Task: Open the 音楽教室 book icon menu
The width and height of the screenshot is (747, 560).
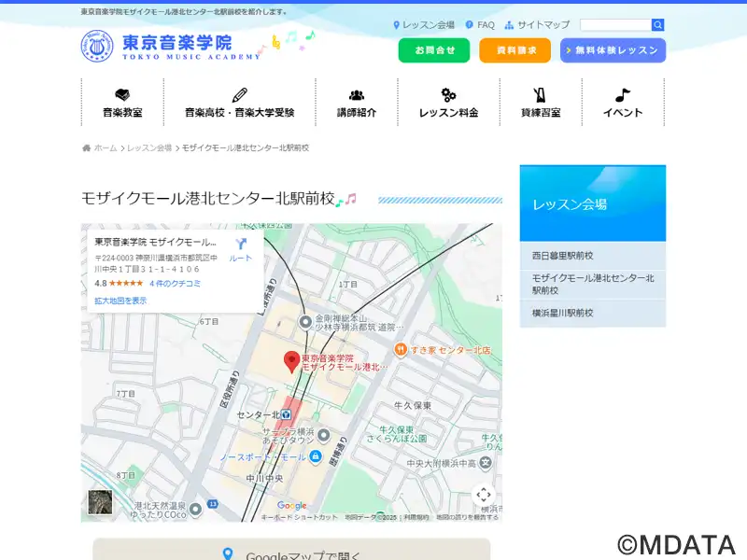Action: (x=122, y=95)
